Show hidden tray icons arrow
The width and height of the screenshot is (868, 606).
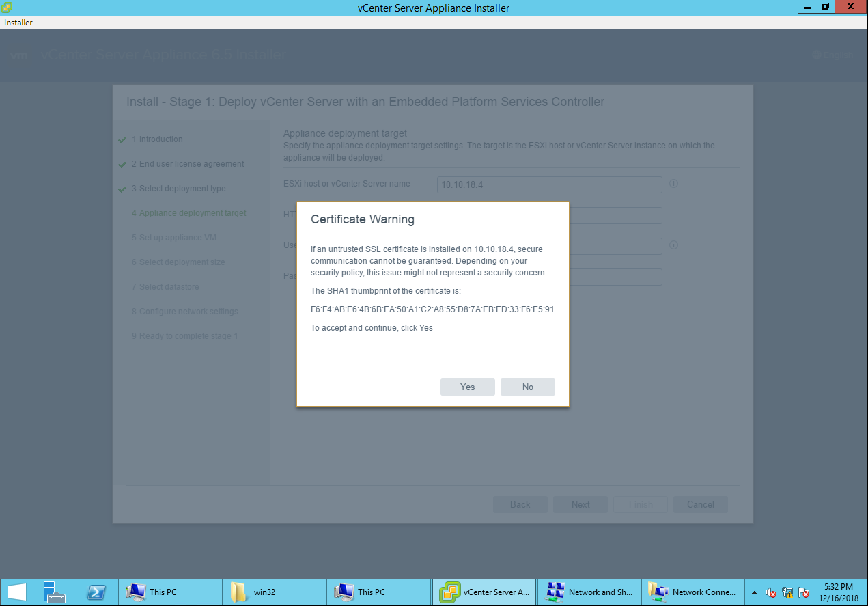[x=754, y=592]
